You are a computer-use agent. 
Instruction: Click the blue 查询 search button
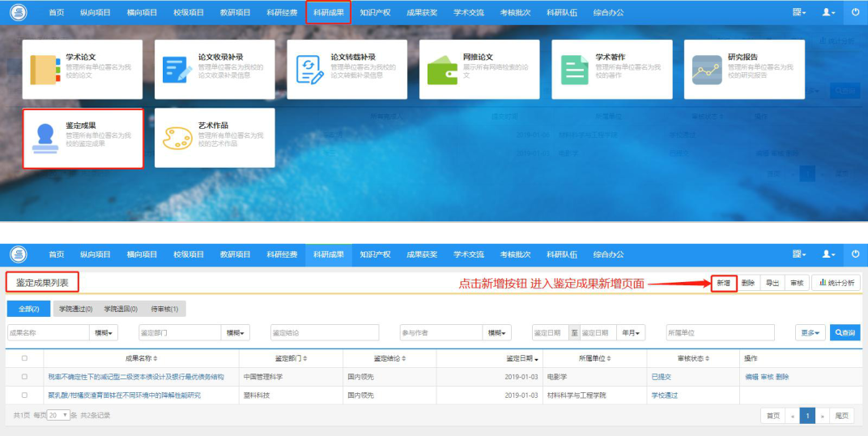[x=845, y=332]
